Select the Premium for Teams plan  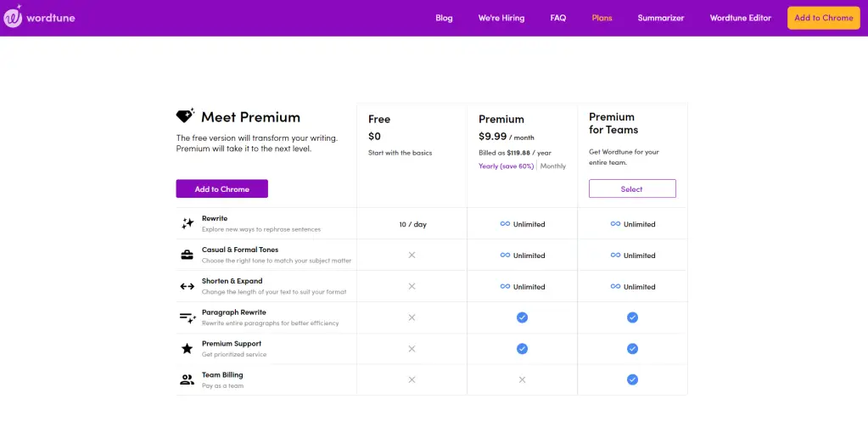pos(632,188)
